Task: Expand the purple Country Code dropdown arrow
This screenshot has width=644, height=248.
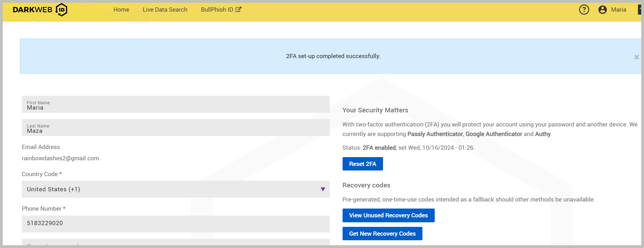Action: click(x=323, y=189)
